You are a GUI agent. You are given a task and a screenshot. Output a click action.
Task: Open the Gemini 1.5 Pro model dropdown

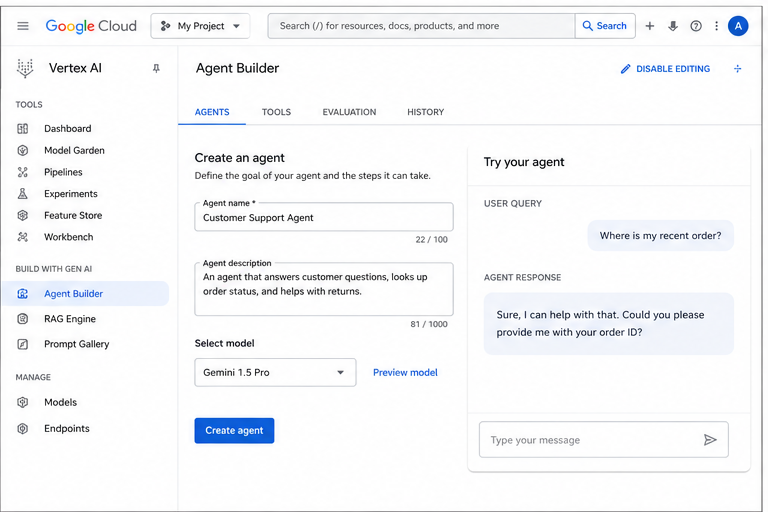(x=275, y=372)
